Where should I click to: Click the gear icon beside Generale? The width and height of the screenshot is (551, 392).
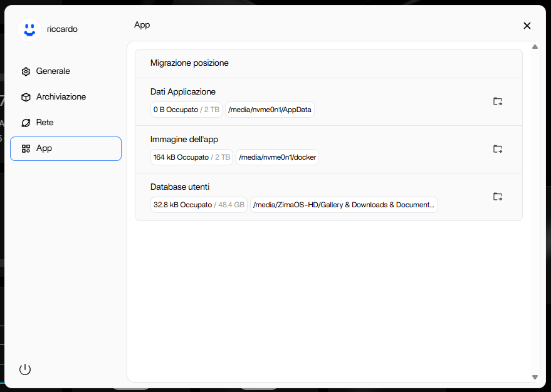coord(26,71)
